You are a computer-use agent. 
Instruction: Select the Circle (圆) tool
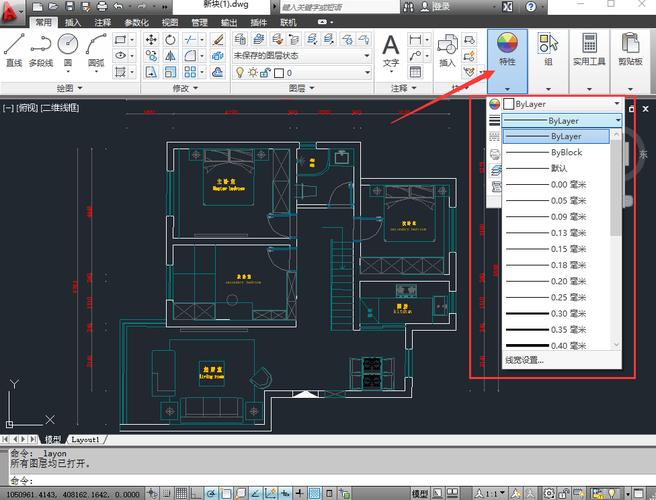click(x=68, y=51)
